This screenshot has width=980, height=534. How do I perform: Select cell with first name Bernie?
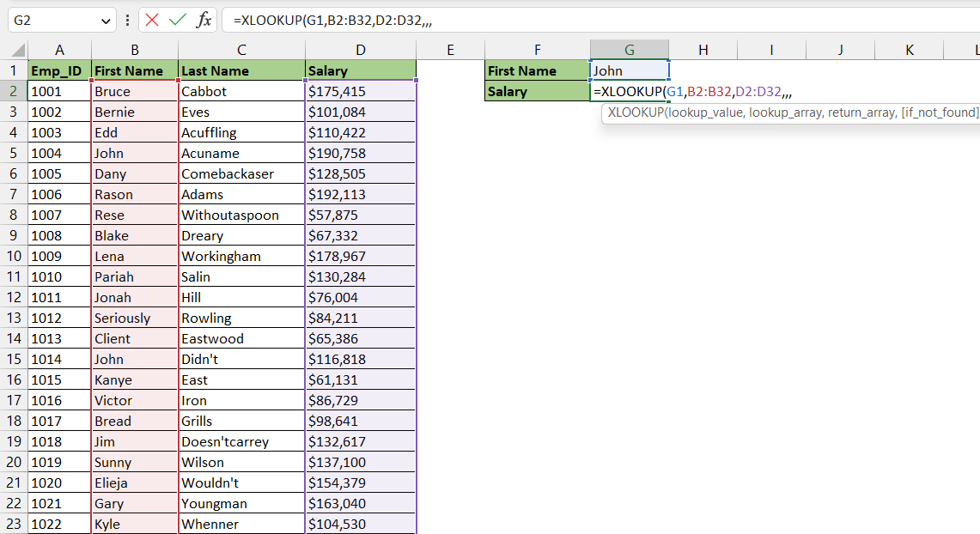[x=134, y=112]
